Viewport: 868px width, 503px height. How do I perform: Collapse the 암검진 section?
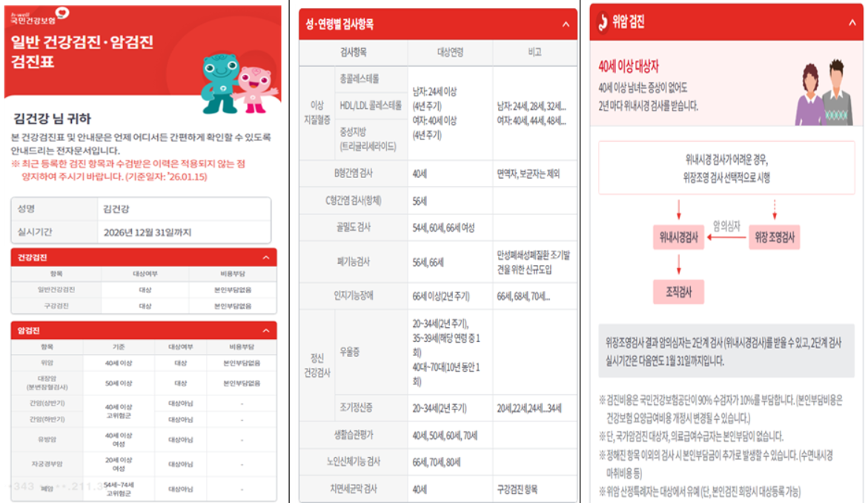tap(266, 331)
